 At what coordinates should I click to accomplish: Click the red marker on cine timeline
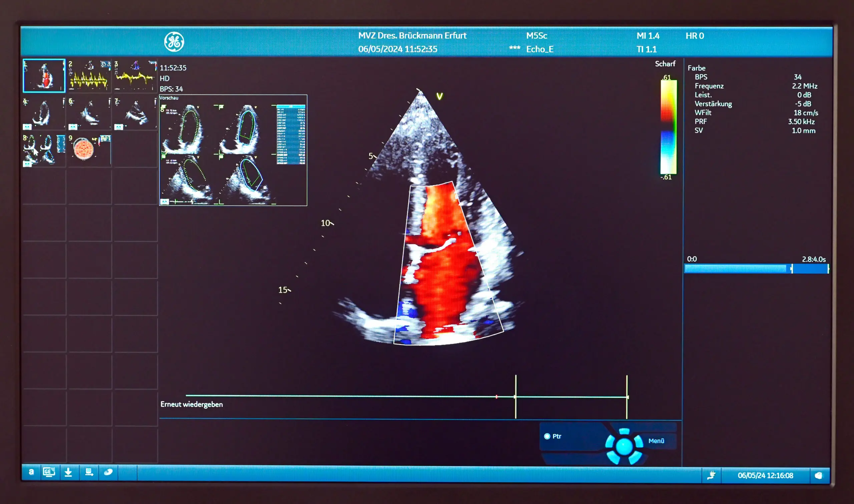coord(496,397)
